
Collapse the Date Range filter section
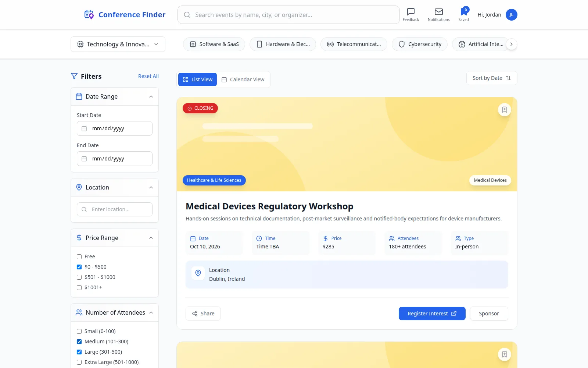(151, 96)
